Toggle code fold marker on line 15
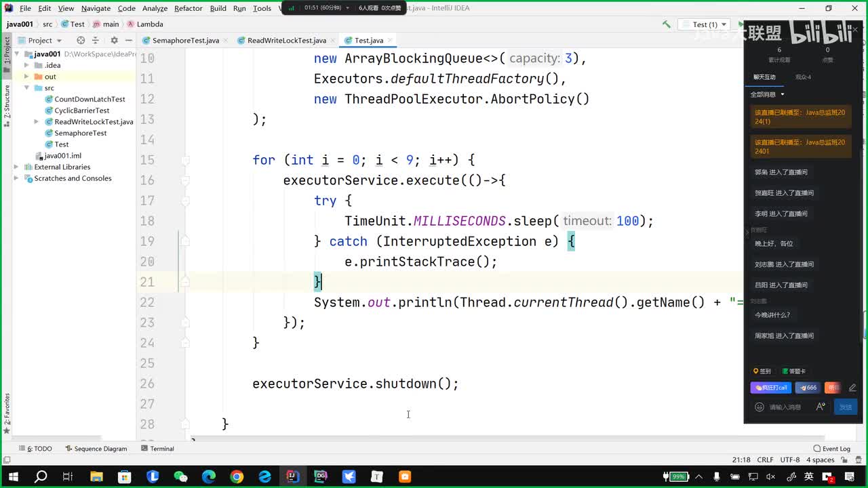 click(x=184, y=161)
